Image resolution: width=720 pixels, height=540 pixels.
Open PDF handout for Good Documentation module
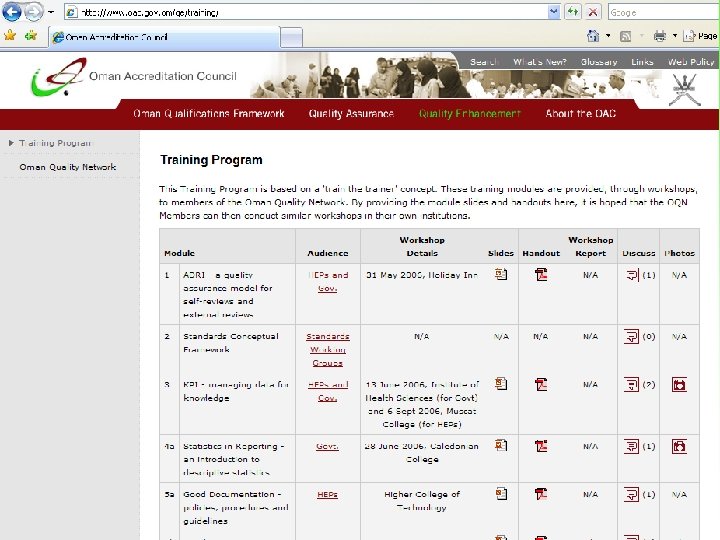pyautogui.click(x=541, y=494)
